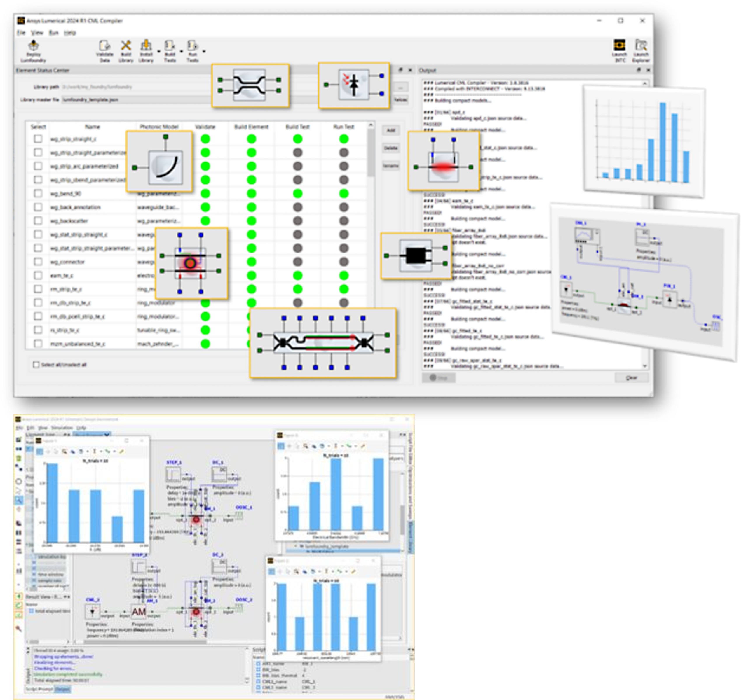Tick the checkbox for wg_strip_arc_parameterized
Screen dimensions: 741x700
coord(38,166)
